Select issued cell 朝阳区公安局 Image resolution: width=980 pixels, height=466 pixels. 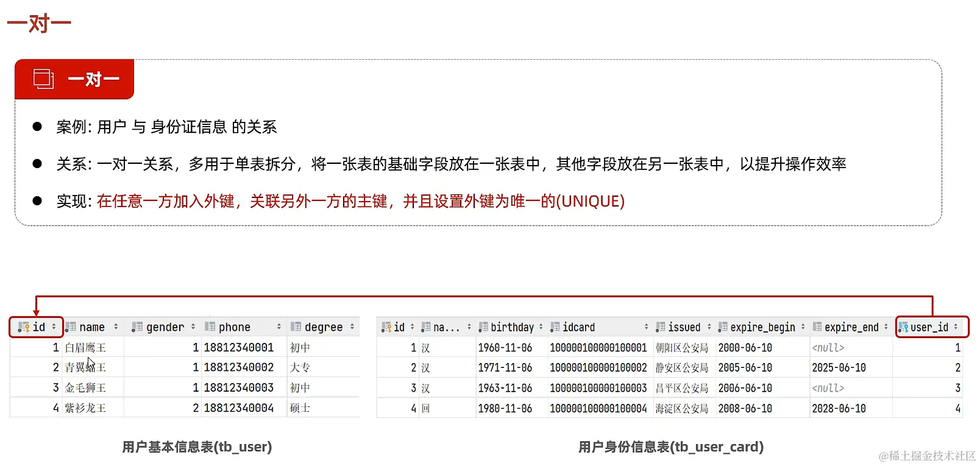(x=684, y=348)
